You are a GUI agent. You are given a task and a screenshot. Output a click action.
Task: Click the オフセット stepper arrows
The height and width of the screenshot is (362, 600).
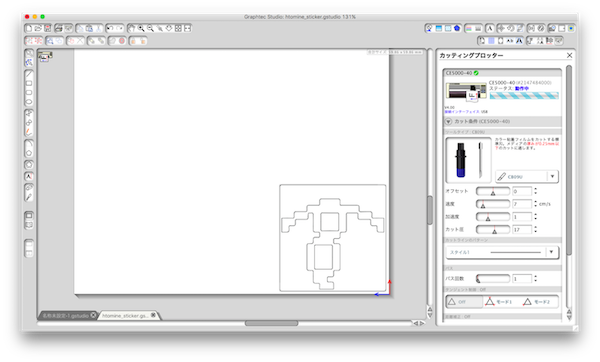point(535,191)
